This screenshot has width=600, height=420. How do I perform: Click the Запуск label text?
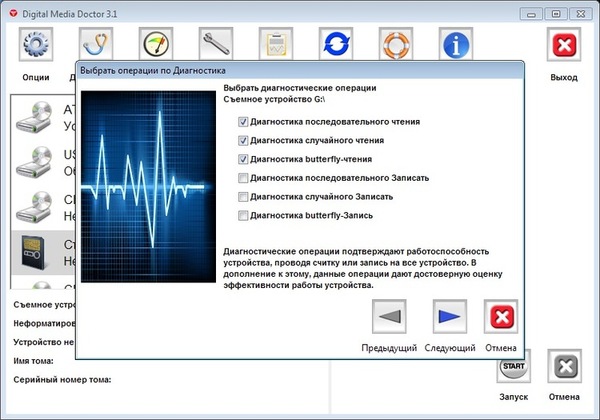(x=514, y=397)
